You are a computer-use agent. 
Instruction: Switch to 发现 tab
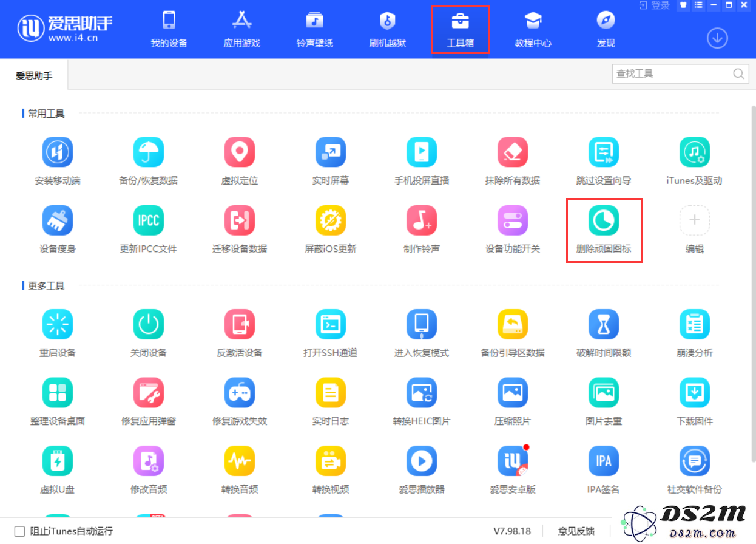(606, 29)
